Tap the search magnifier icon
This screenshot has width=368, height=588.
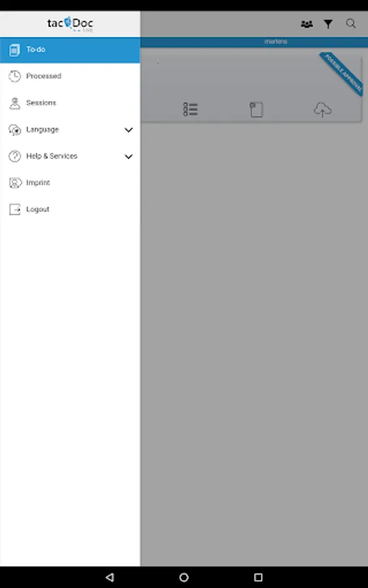[351, 24]
